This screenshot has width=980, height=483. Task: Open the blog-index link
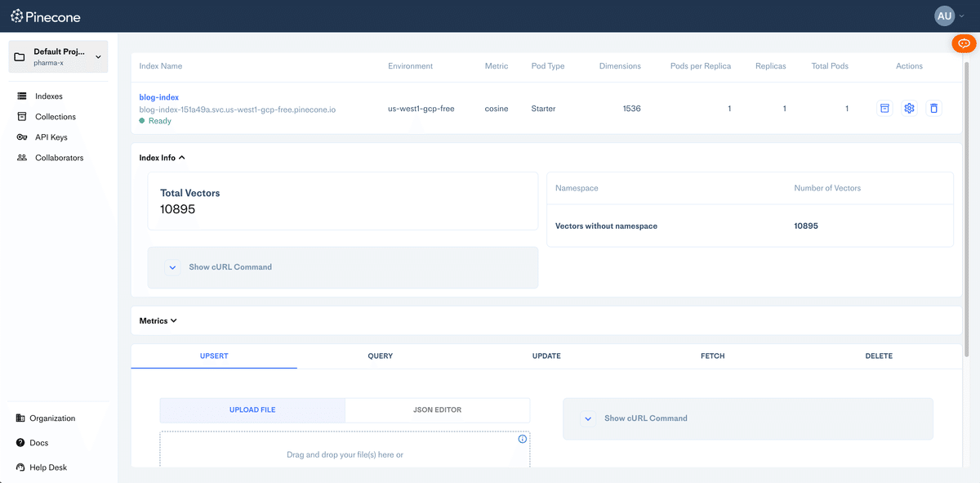pos(159,97)
